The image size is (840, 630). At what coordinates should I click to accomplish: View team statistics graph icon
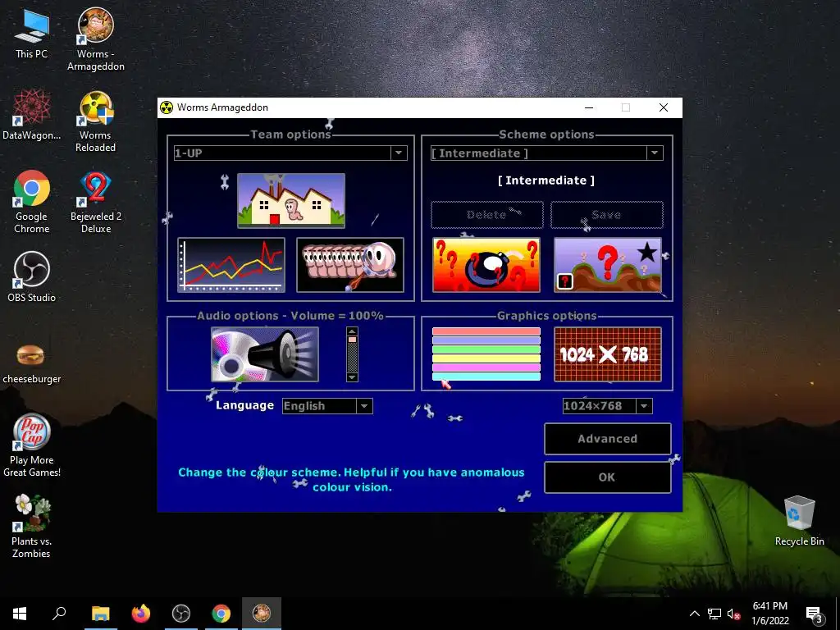(231, 265)
